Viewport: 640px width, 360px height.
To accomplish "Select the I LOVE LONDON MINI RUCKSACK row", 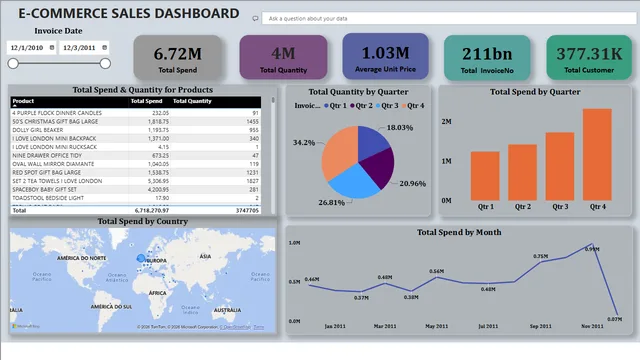I will click(136, 147).
